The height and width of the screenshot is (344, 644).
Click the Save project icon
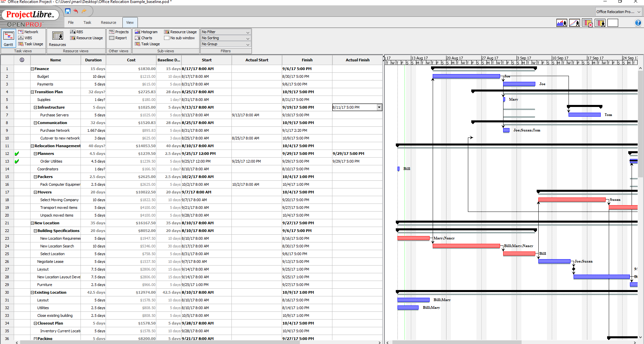(x=68, y=11)
